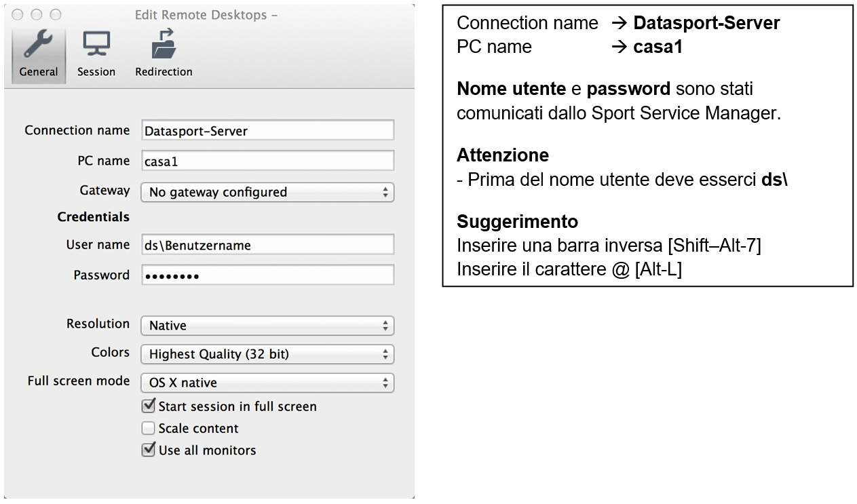
Task: Switch to the Session tab label
Action: coord(96,72)
